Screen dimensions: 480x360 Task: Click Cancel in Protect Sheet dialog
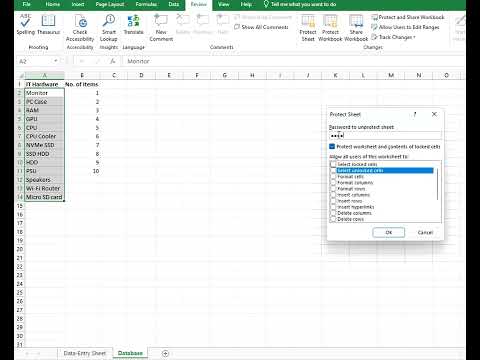(x=425, y=232)
